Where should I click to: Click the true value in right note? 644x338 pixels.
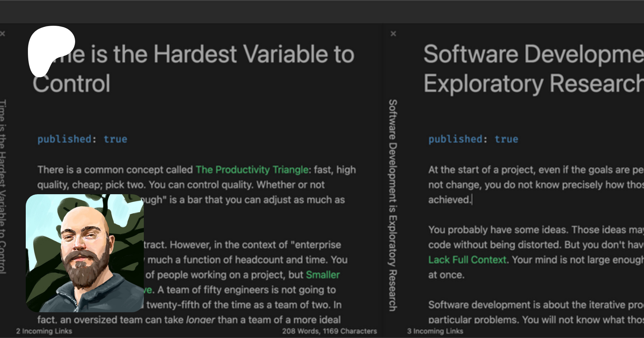(x=506, y=139)
